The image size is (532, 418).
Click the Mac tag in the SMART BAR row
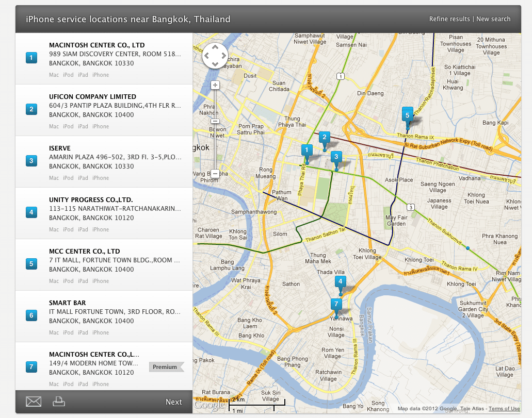(x=54, y=332)
